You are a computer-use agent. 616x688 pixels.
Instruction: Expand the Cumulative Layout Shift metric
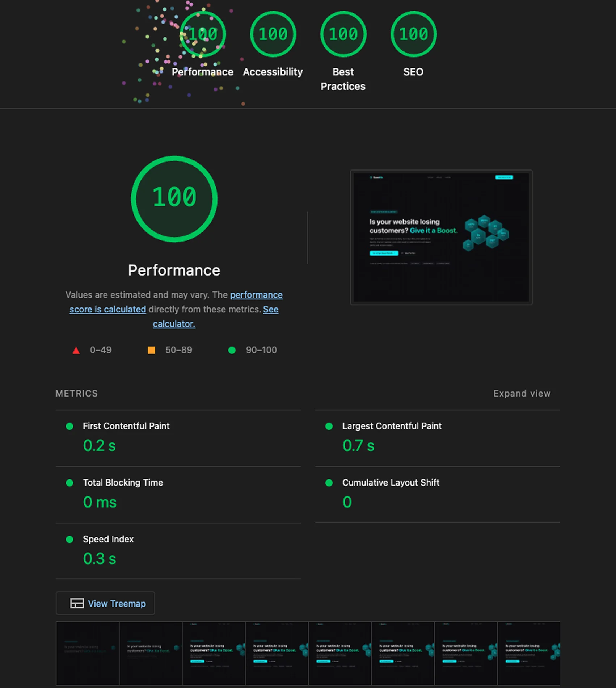coord(391,483)
